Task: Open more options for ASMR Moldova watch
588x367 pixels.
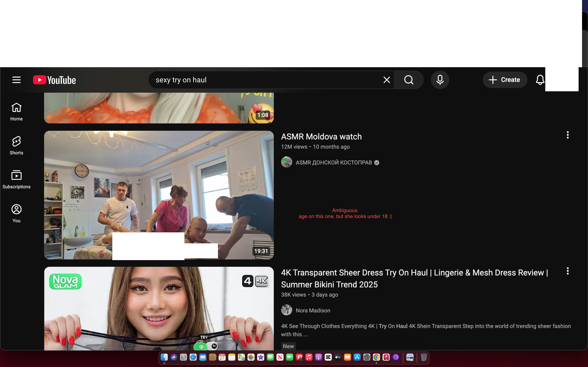Action: [568, 135]
